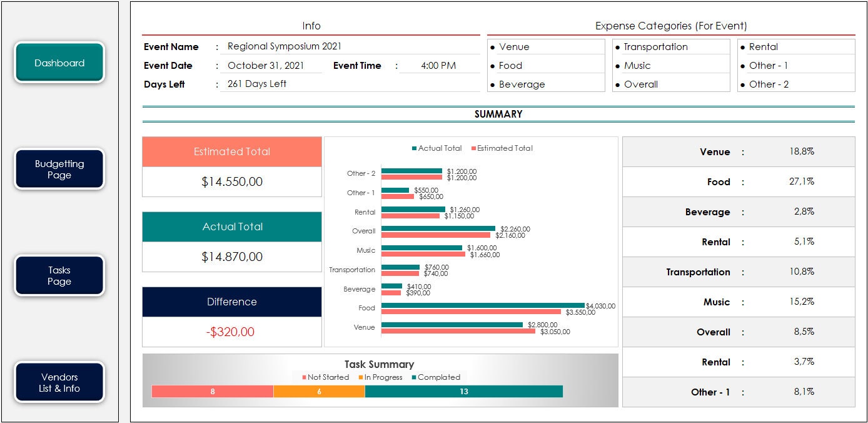
Task: Click the Beverage actual bar $410,00
Action: click(391, 286)
